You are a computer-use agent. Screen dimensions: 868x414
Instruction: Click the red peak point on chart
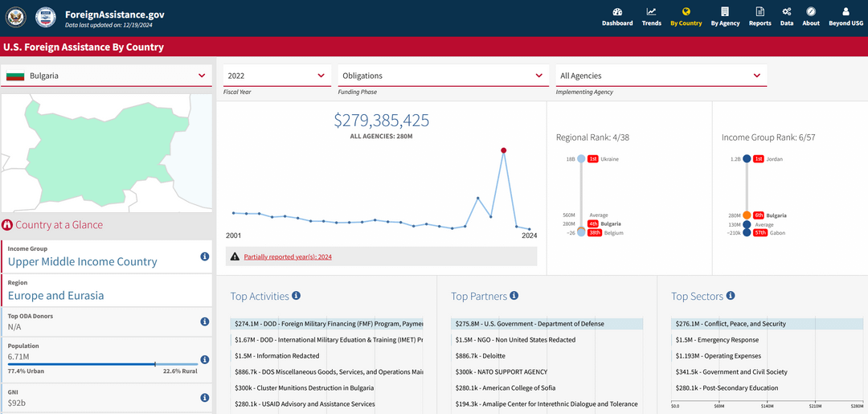coord(503,150)
